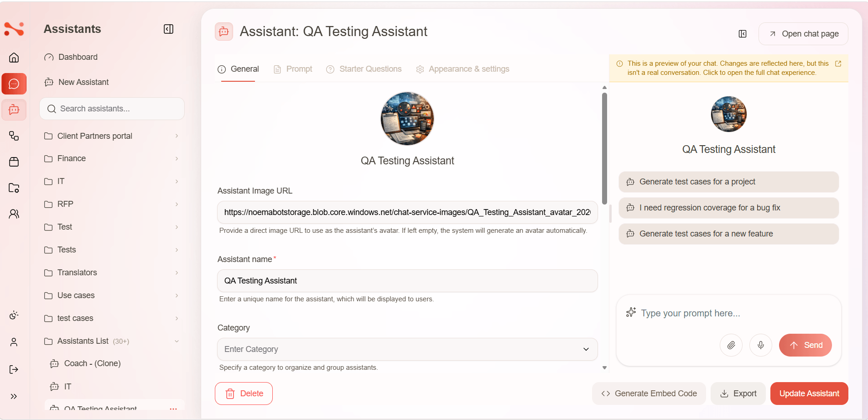The width and height of the screenshot is (868, 420).
Task: Click New Assistant in the sidebar
Action: 77,82
